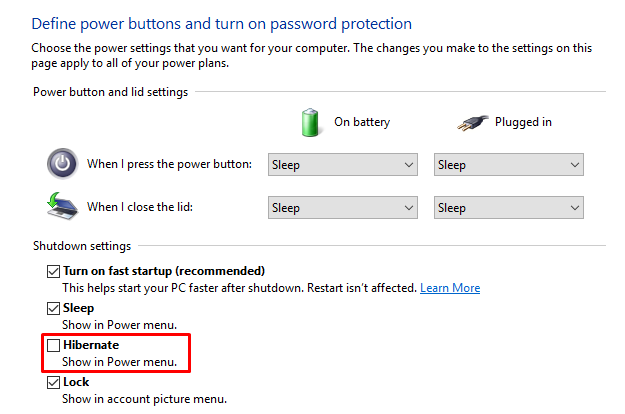Open the on-battery power button action dropdown
The image size is (625, 414).
tap(342, 165)
